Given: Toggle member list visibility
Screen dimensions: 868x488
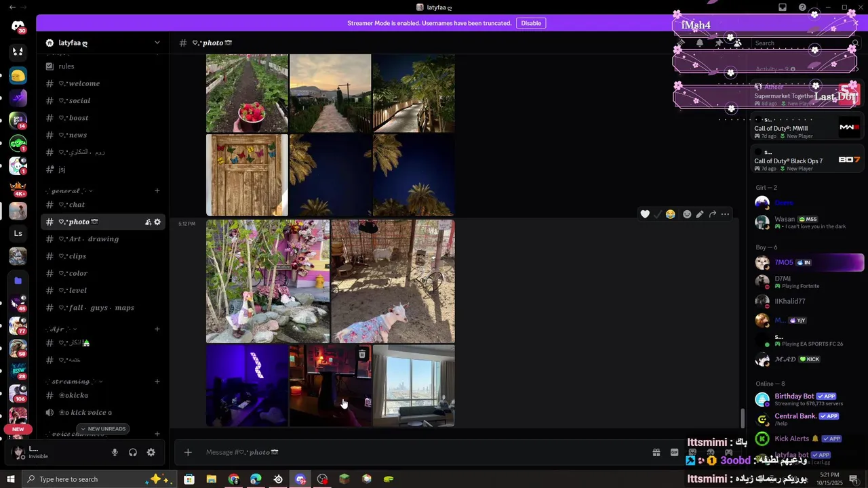Looking at the screenshot, I should pyautogui.click(x=738, y=43).
